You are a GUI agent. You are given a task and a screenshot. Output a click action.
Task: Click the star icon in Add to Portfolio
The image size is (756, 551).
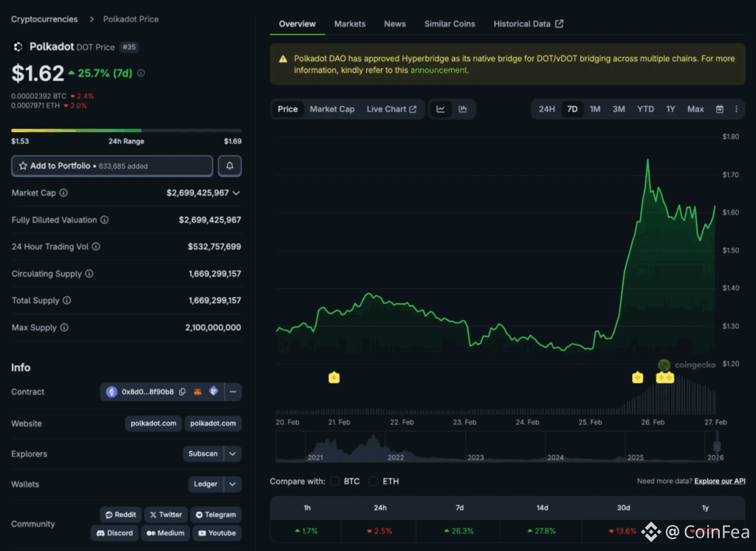23,166
